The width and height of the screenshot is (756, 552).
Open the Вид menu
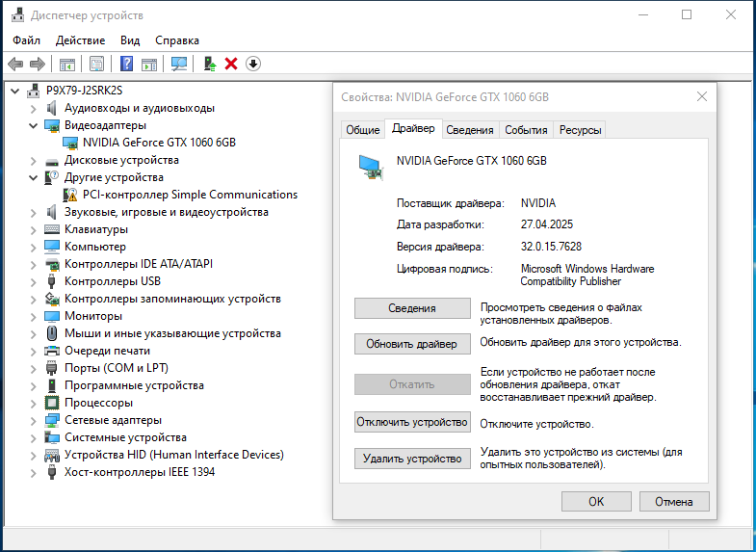pos(130,40)
